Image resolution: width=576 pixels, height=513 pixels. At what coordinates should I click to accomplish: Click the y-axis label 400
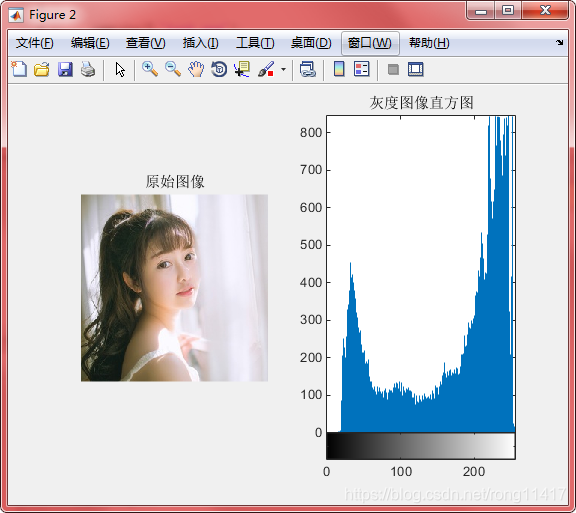pos(311,283)
